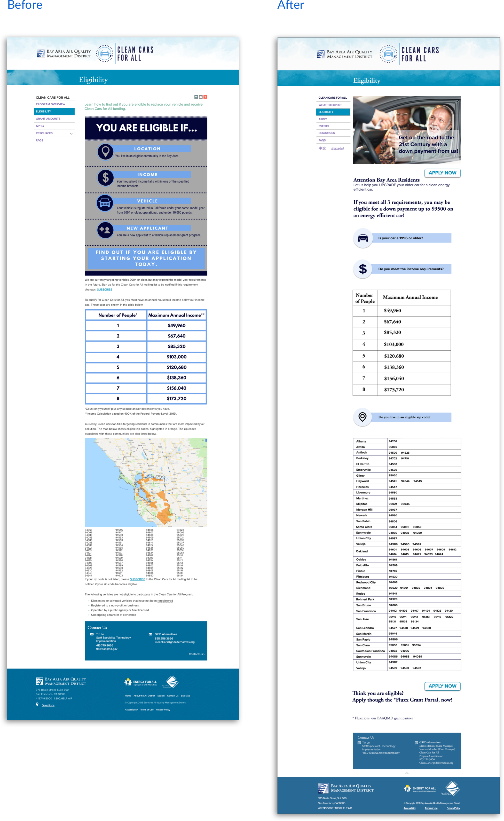Image resolution: width=504 pixels, height=821 pixels.
Task: Click Apply Now button under hero image
Action: pyautogui.click(x=442, y=173)
